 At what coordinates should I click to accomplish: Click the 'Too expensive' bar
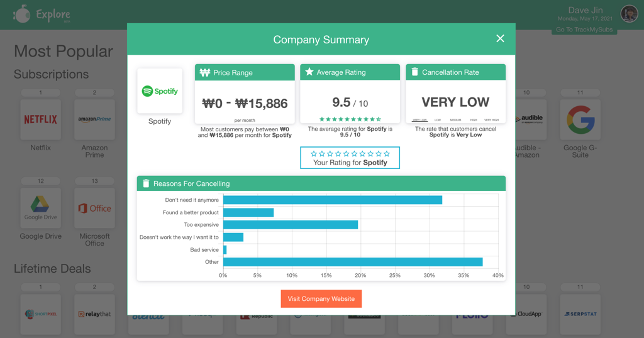pyautogui.click(x=291, y=225)
